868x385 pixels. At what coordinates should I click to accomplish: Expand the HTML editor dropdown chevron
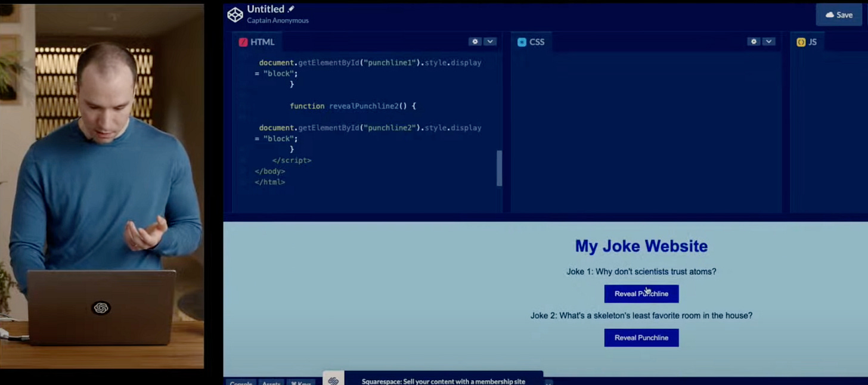[490, 42]
